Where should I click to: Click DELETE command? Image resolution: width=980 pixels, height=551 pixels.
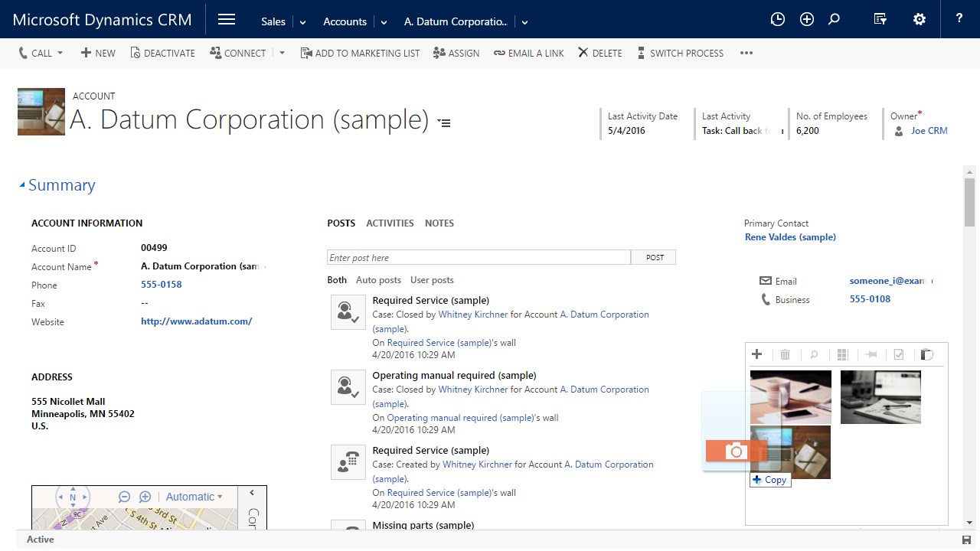599,53
